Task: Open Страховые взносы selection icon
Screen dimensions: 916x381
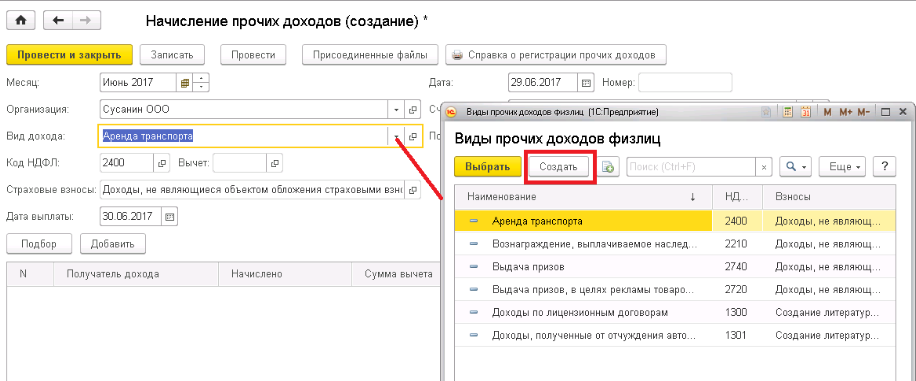Action: tap(412, 190)
